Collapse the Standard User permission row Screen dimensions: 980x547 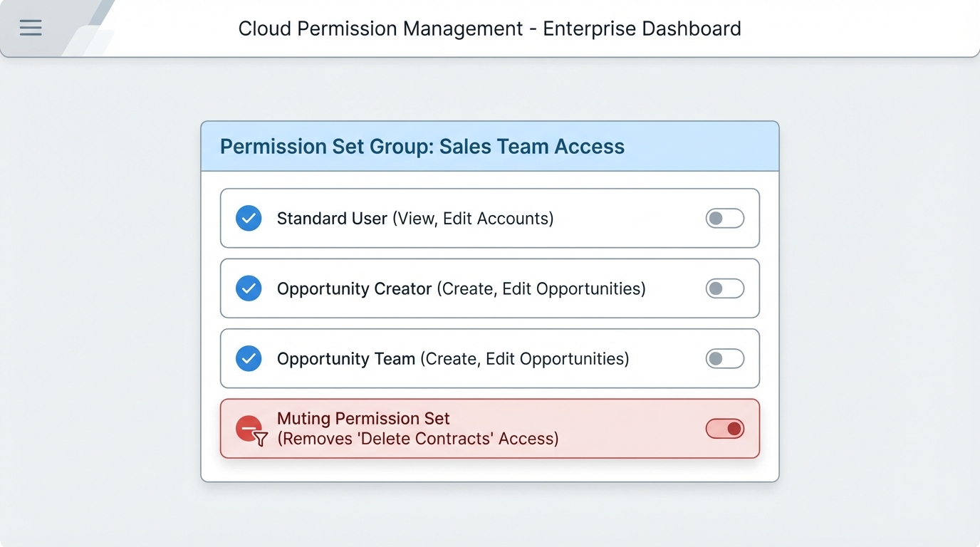tap(489, 218)
